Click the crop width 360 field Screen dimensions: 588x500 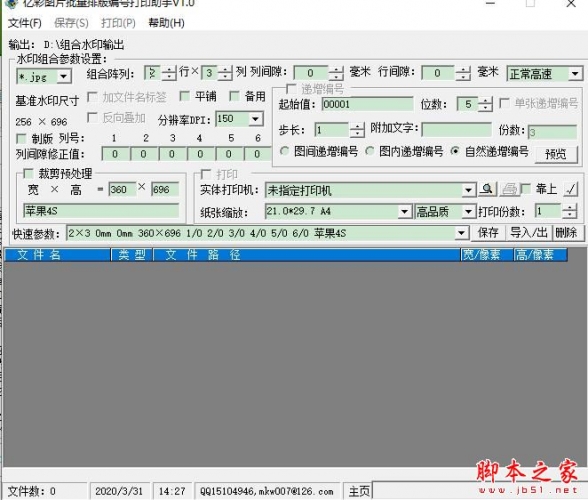pos(122,189)
